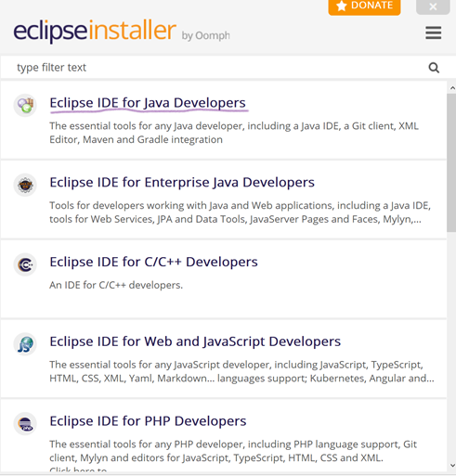Close the installer window
The image size is (456, 476).
tap(433, 6)
